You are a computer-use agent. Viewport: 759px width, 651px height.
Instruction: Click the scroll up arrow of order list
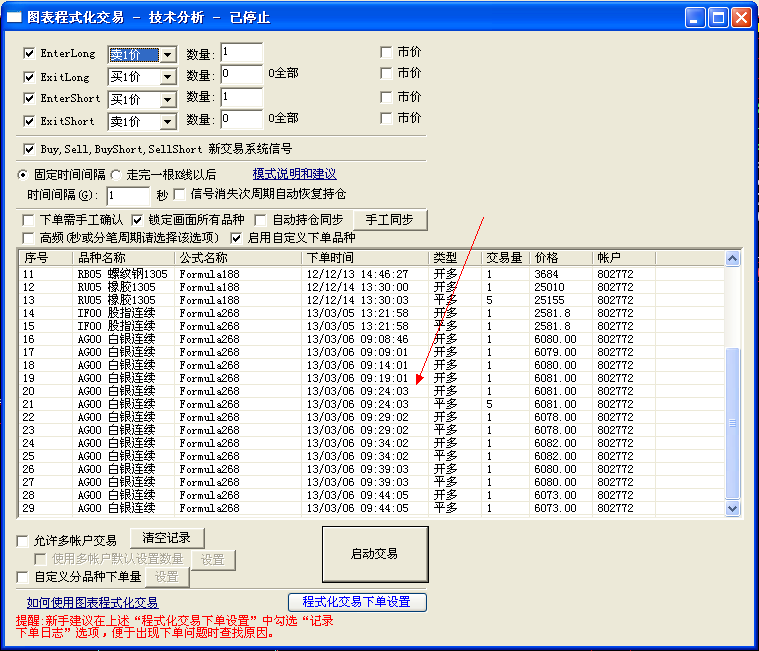coord(733,259)
